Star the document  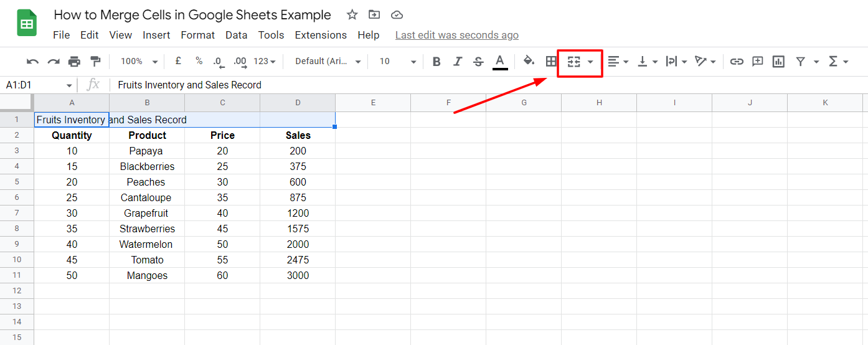pos(352,14)
